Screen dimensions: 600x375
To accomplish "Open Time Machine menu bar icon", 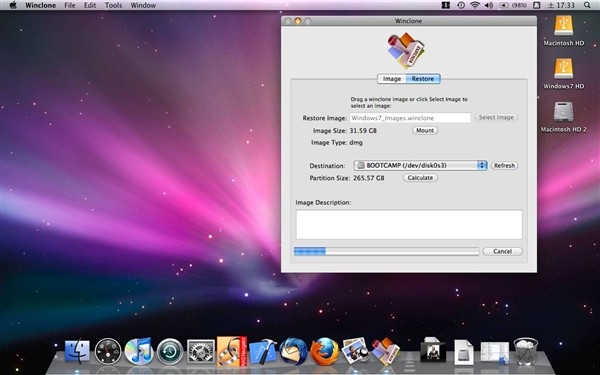I will (461, 5).
